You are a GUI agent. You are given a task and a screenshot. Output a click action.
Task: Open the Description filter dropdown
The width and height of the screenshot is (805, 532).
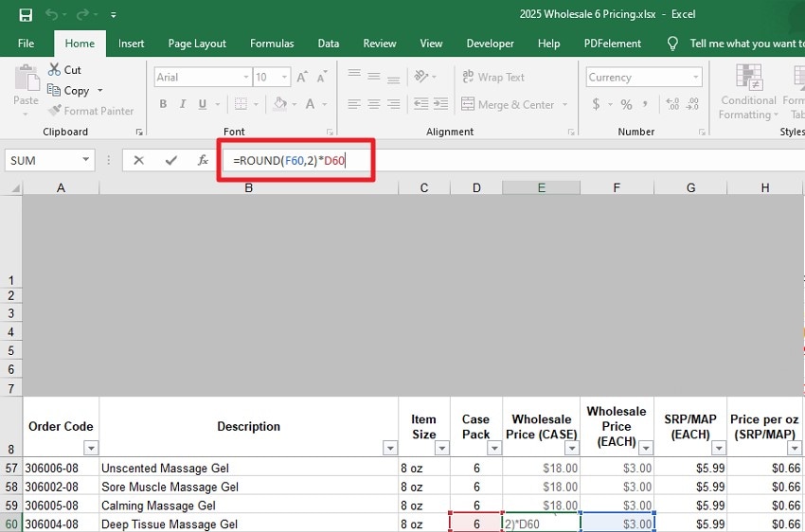[390, 449]
